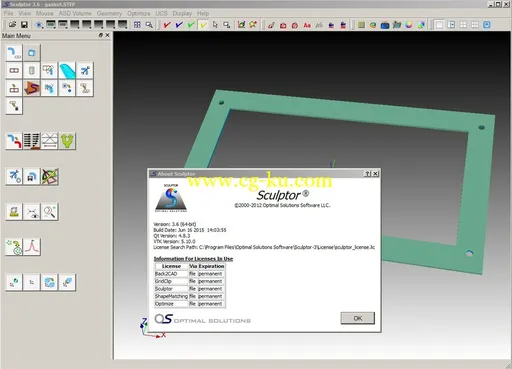Click the red peak curve graph icon
Image resolution: width=512 pixels, height=369 pixels.
32,247
